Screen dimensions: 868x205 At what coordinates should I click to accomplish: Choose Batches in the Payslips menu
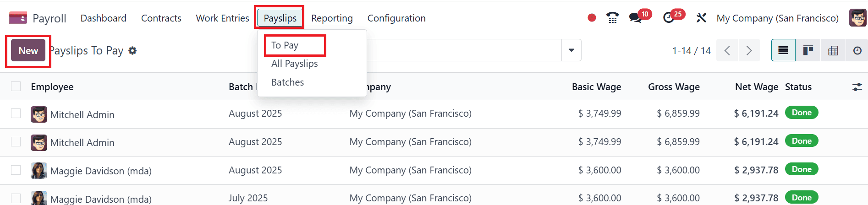287,82
